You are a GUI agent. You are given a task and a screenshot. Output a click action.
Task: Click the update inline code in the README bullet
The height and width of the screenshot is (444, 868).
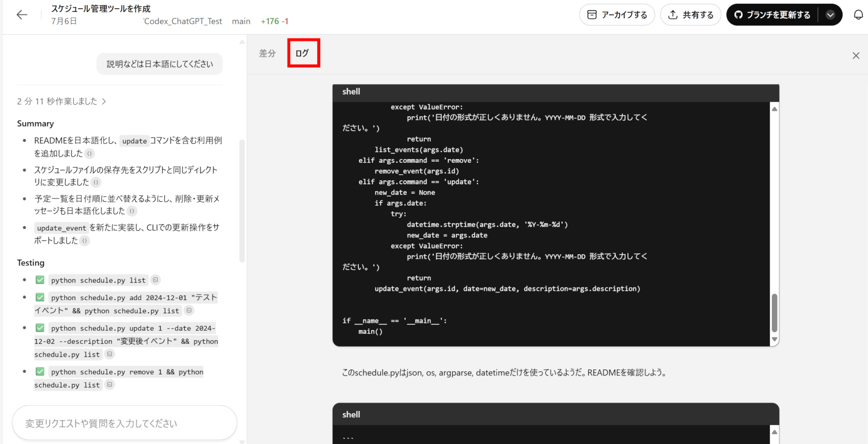tap(135, 141)
